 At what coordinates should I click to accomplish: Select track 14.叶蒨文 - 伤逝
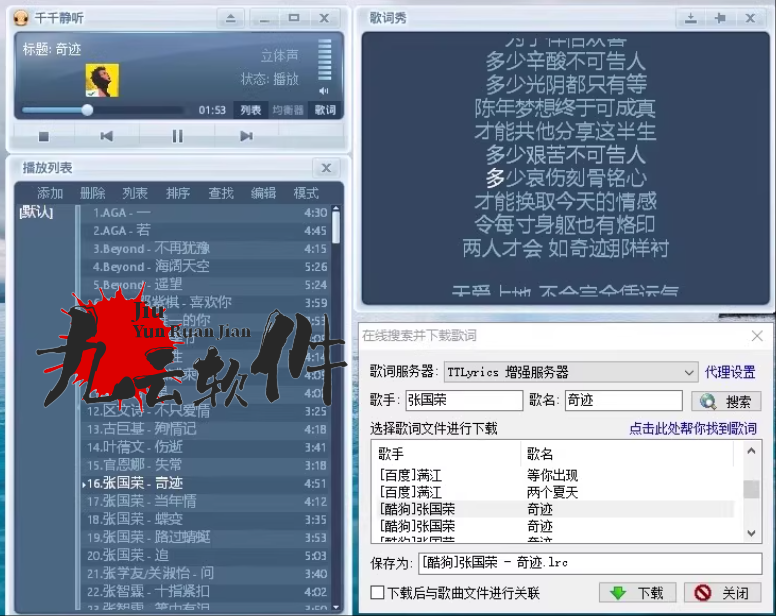point(205,447)
